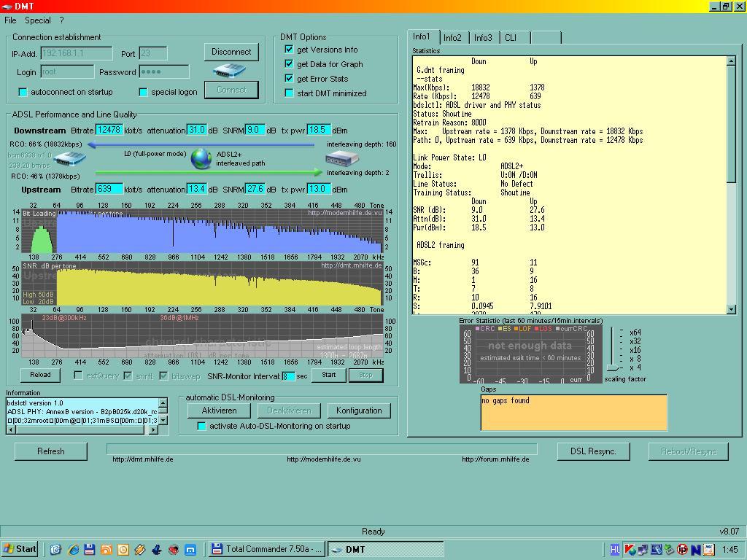Open the Kaspersky red K tray icon
Screen dimensions: 747x560
pyautogui.click(x=630, y=550)
